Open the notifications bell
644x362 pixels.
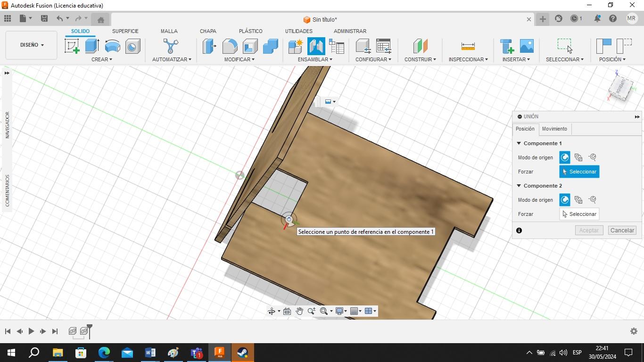point(597,18)
